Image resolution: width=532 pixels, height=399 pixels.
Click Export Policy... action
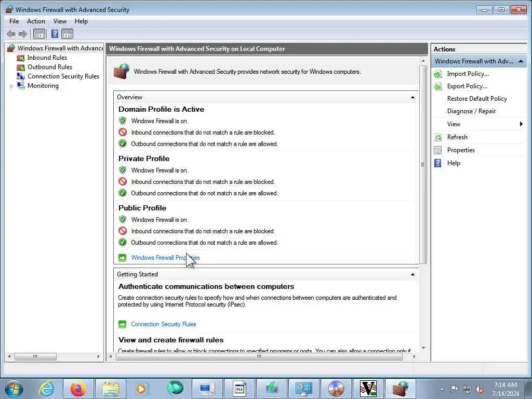pyautogui.click(x=467, y=87)
